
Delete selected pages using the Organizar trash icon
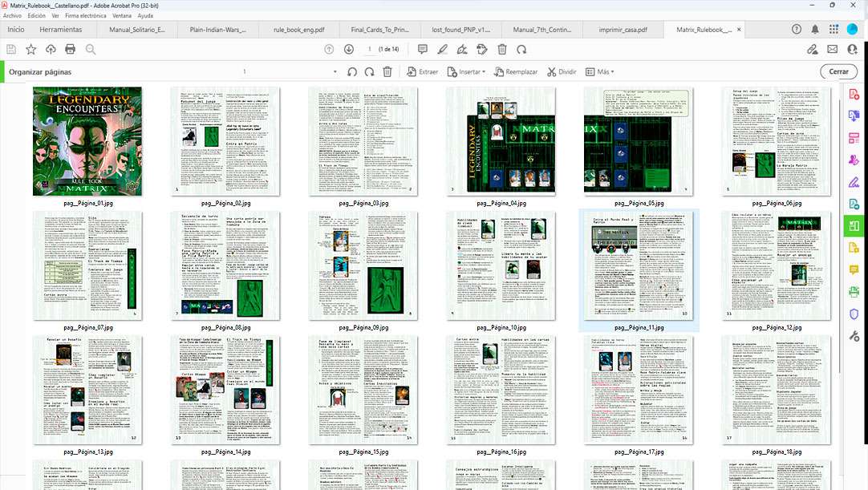coord(387,71)
